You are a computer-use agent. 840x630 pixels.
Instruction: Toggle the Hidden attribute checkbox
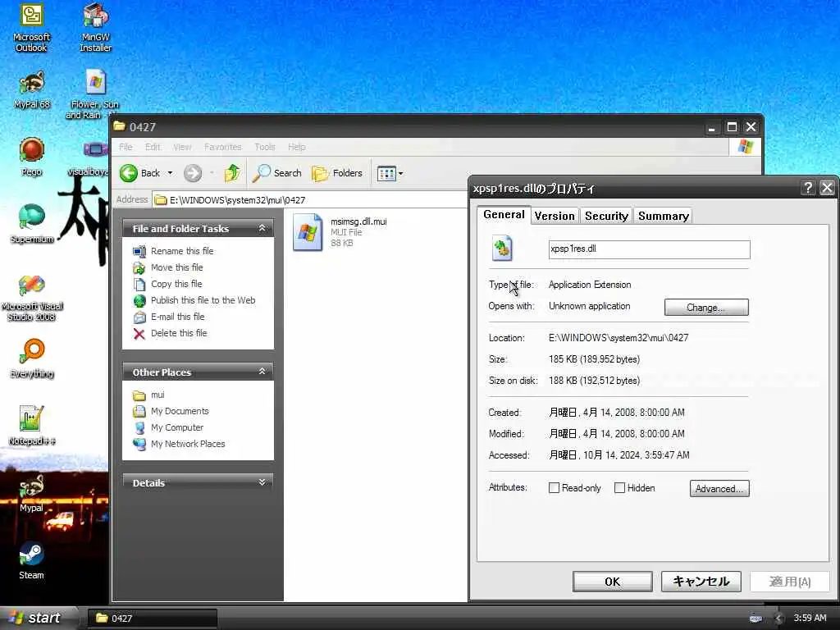(x=620, y=488)
